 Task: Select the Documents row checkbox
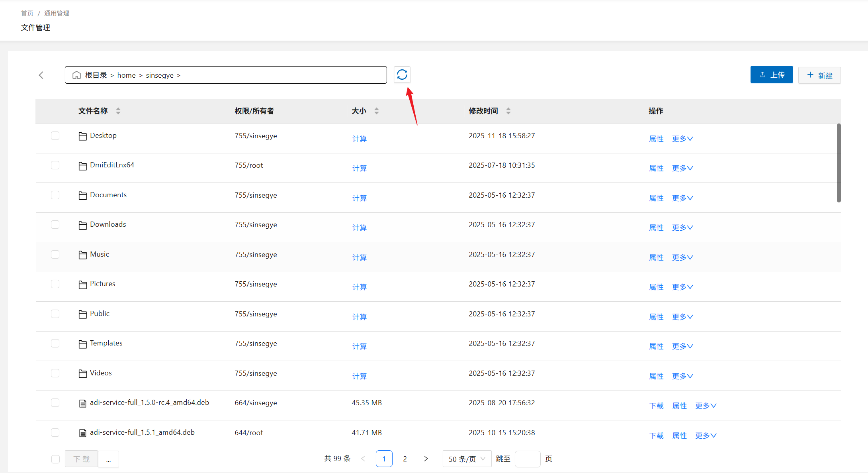click(55, 195)
